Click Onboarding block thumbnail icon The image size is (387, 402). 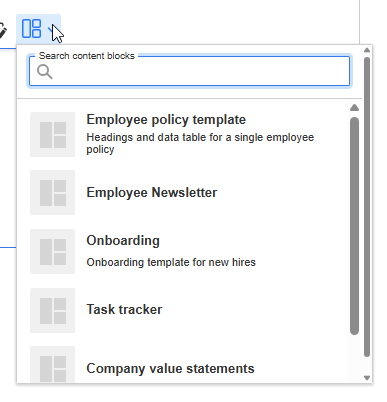tap(53, 251)
